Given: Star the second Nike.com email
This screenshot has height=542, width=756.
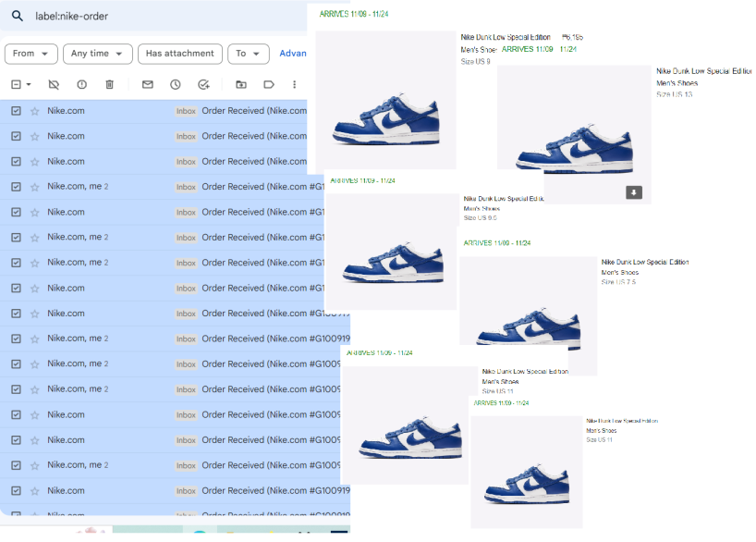Looking at the screenshot, I should (35, 137).
